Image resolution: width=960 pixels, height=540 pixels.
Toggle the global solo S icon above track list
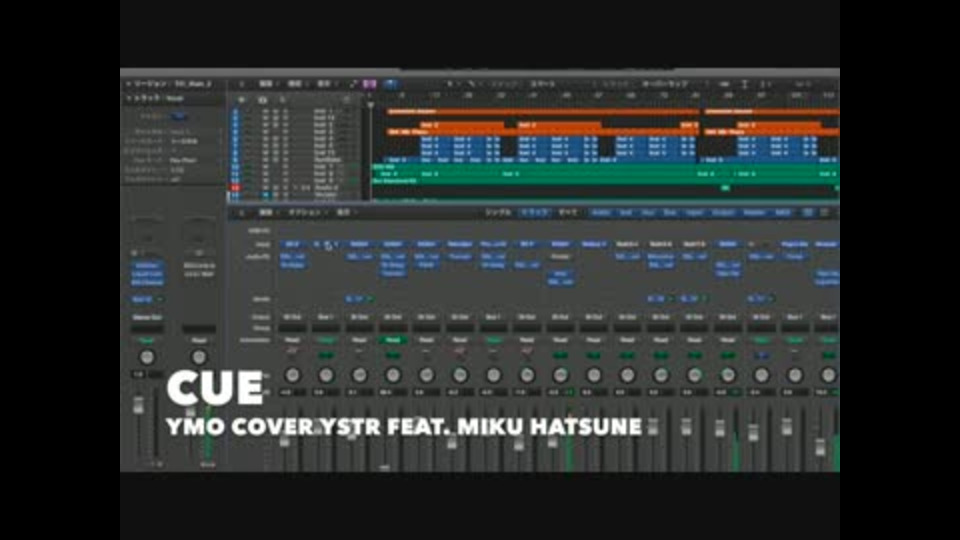point(282,99)
